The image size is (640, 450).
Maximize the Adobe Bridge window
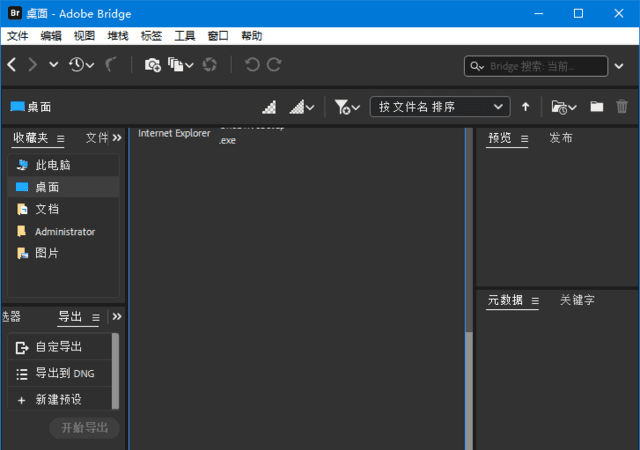(x=578, y=13)
